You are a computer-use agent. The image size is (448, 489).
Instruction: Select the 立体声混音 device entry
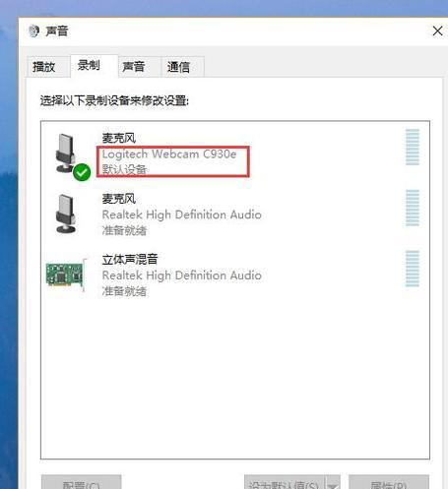(x=235, y=275)
